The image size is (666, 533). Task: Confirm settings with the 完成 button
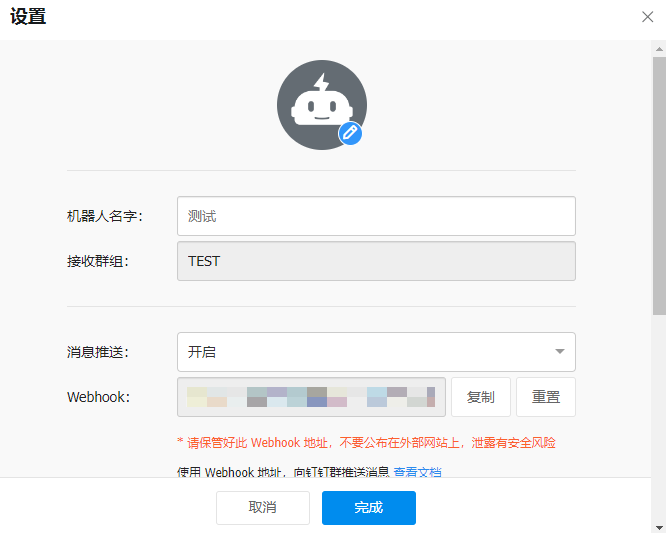pyautogui.click(x=368, y=508)
